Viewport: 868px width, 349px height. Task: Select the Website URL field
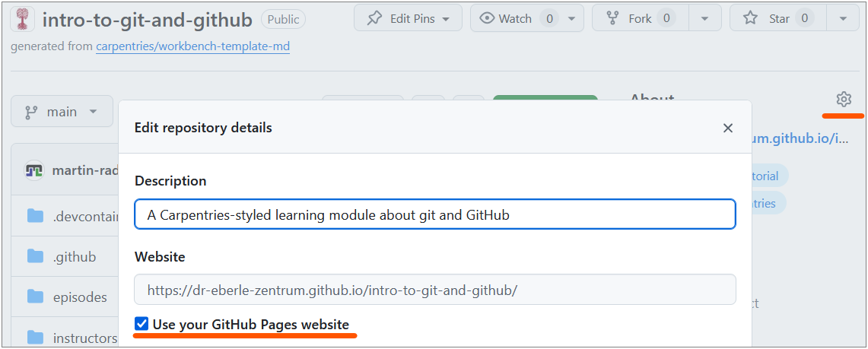click(434, 289)
